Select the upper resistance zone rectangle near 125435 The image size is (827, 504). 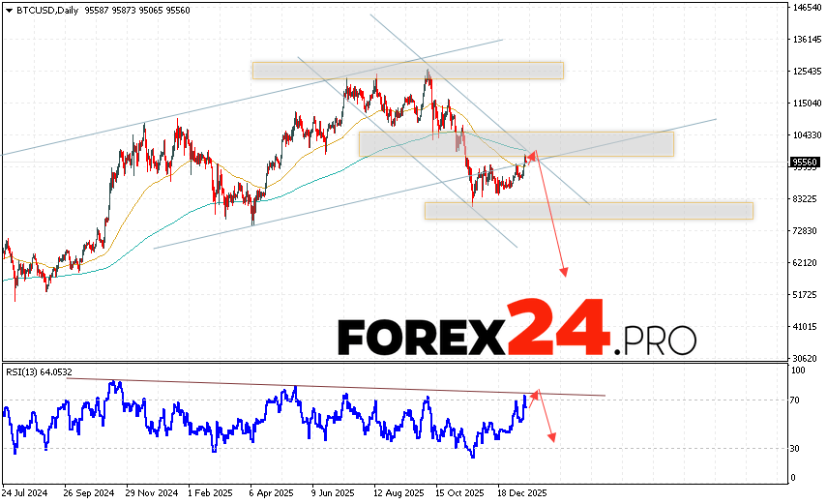[407, 71]
